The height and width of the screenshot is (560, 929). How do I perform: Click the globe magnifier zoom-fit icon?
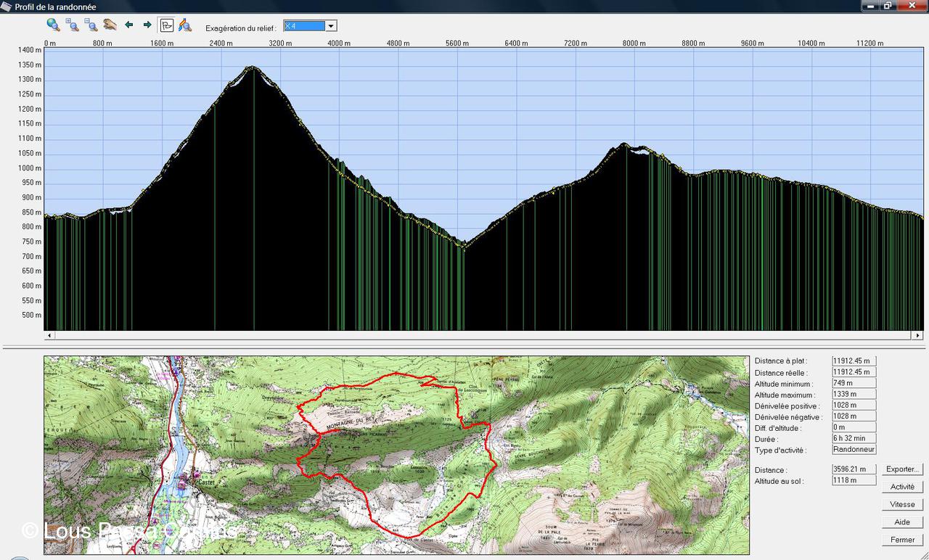(x=53, y=25)
